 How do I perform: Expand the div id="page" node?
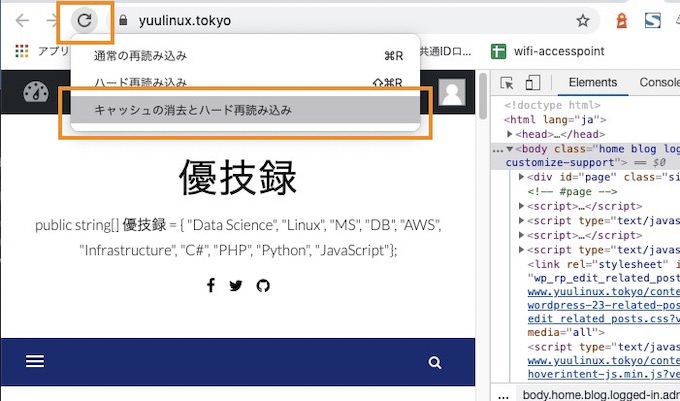tap(522, 177)
